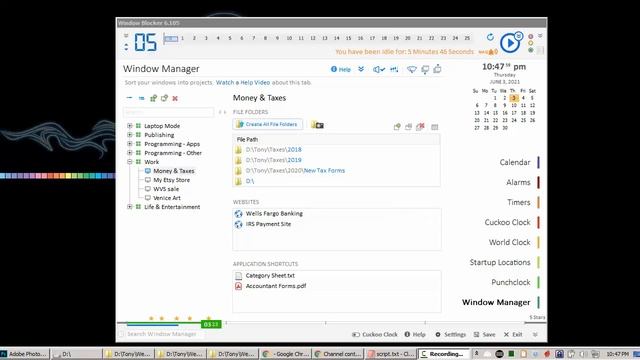640x360 pixels.
Task: Select the Accountant Forms.pdf shortcut
Action: 276,286
